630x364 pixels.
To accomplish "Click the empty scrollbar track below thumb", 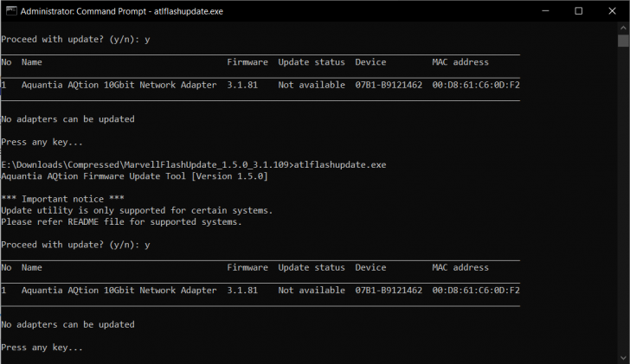I will point(623,200).
